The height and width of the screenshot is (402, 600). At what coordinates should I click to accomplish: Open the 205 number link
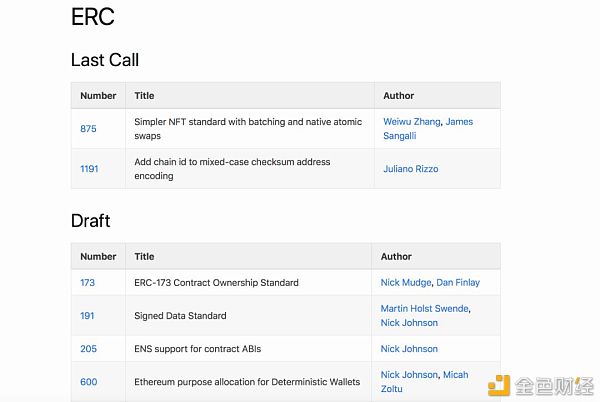coord(88,349)
